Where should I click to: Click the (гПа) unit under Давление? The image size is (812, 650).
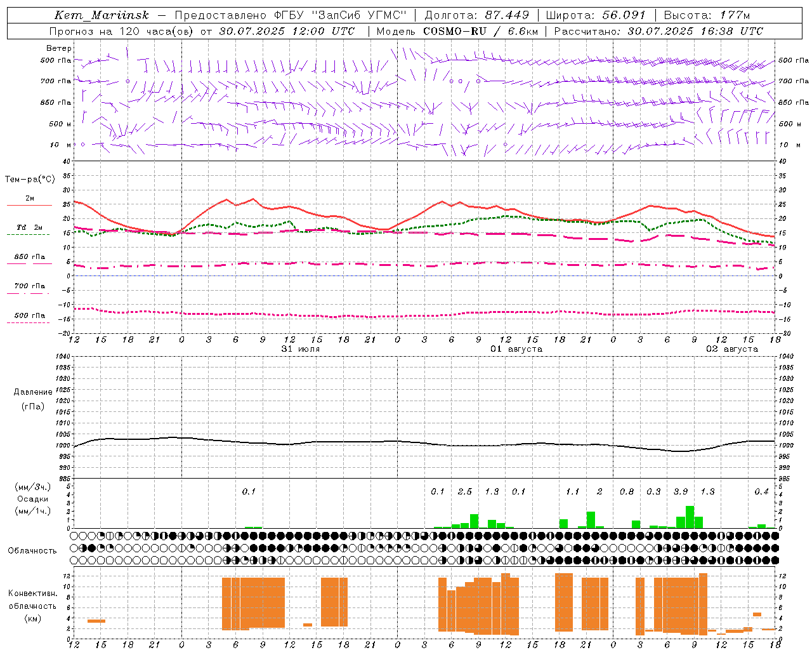(32, 407)
